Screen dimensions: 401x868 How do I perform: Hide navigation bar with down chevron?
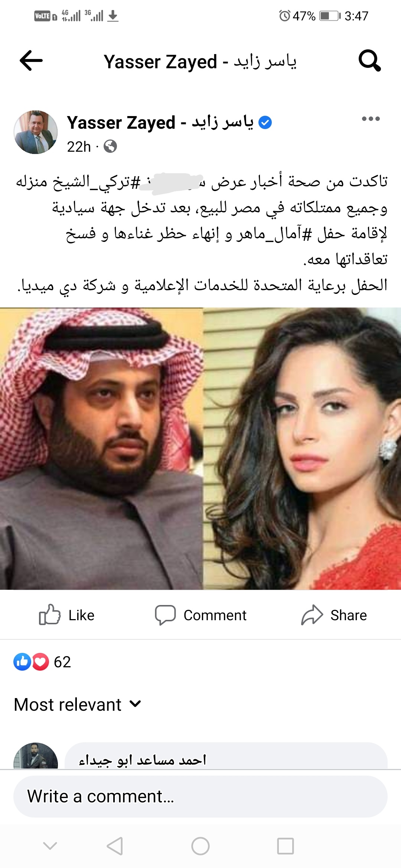coord(50,846)
